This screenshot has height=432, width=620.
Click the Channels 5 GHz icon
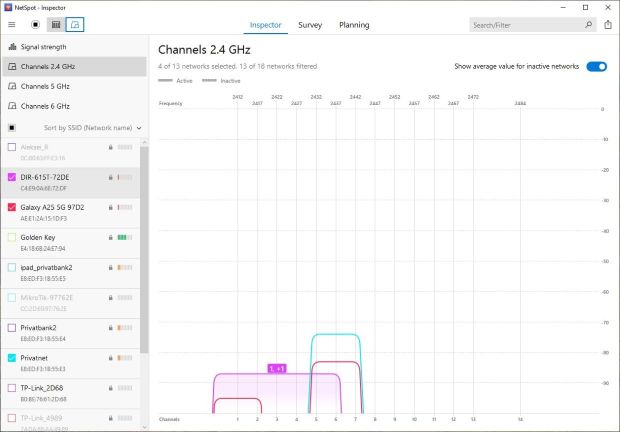click(x=12, y=86)
